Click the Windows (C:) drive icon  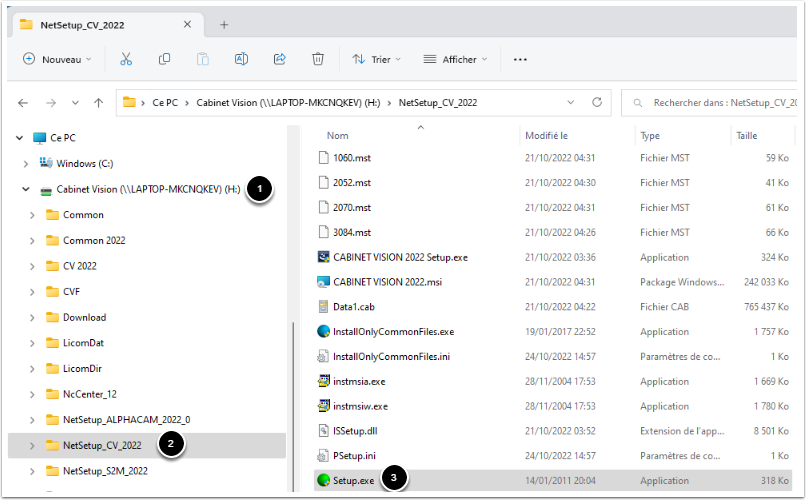(x=46, y=163)
